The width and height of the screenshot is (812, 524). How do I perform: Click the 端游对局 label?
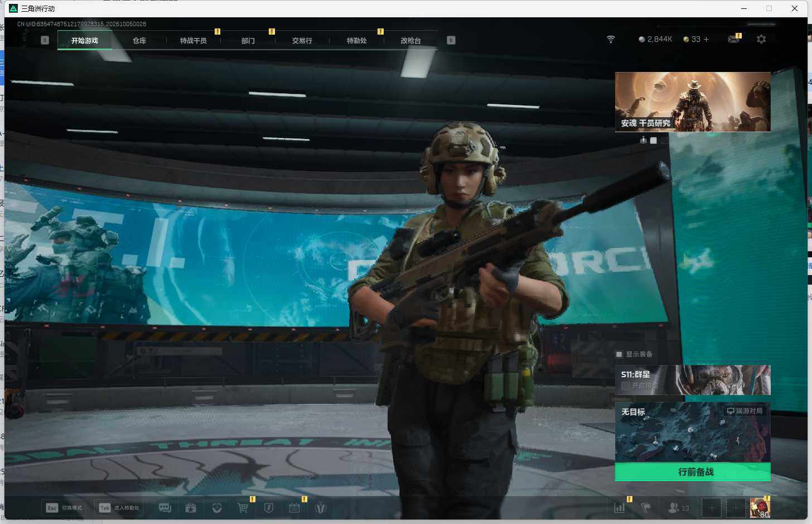[x=745, y=411]
